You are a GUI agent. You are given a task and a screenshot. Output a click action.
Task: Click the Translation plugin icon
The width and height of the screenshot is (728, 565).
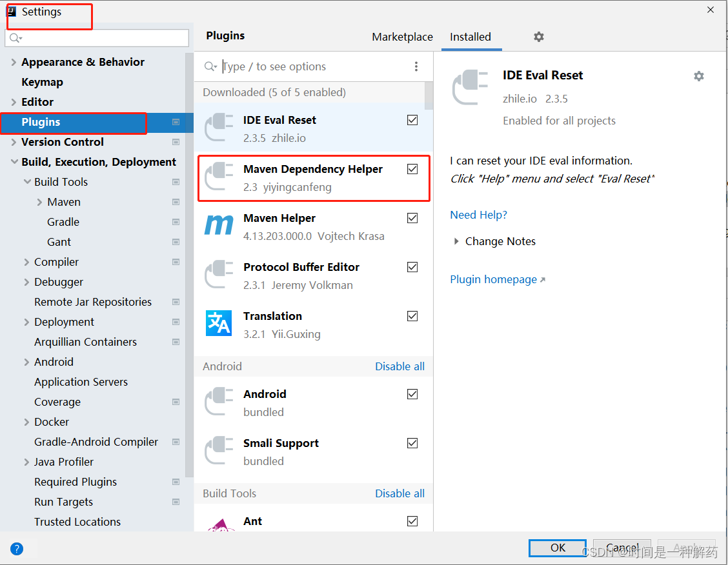[219, 323]
